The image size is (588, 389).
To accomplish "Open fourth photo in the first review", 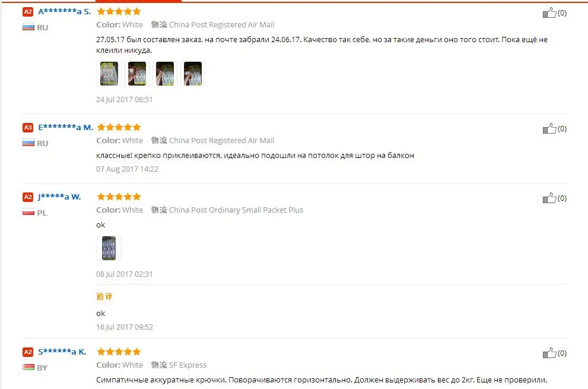I will pos(193,74).
